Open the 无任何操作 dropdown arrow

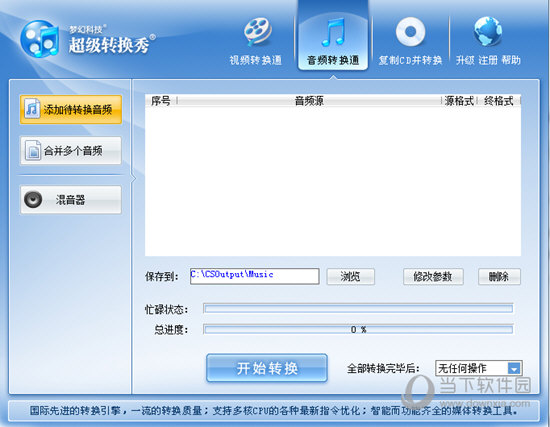point(514,368)
